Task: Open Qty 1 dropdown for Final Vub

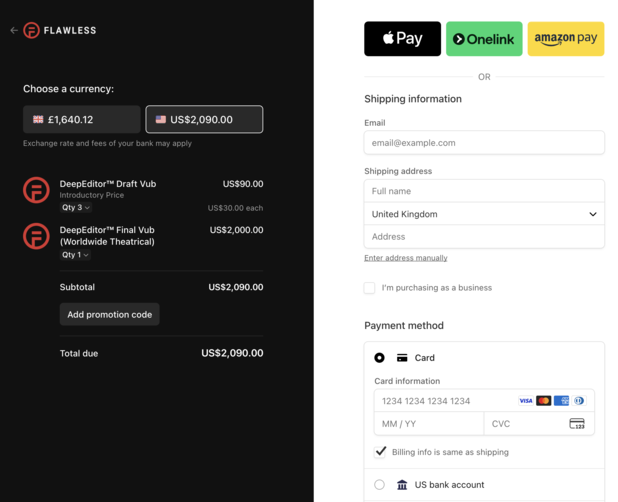Action: pyautogui.click(x=75, y=255)
